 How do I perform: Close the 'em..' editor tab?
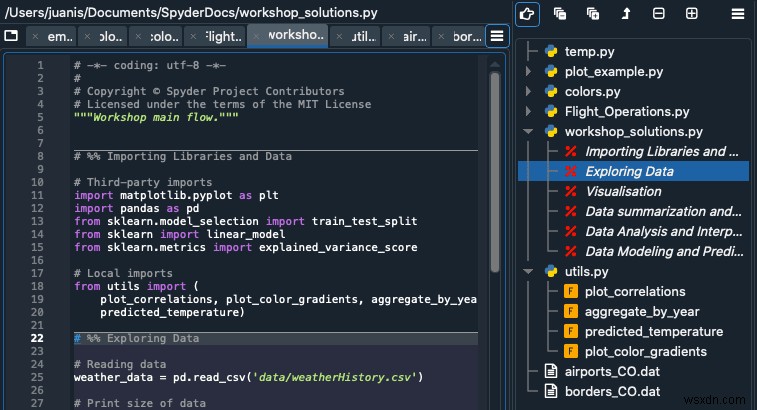coord(35,36)
